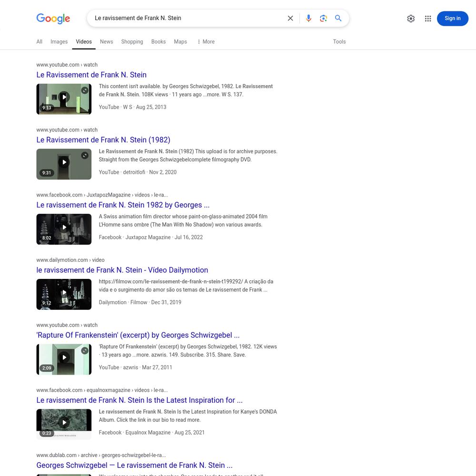
Task: Open 'Le Ravissement de Frank N. Stein (1982)' link
Action: [x=103, y=139]
